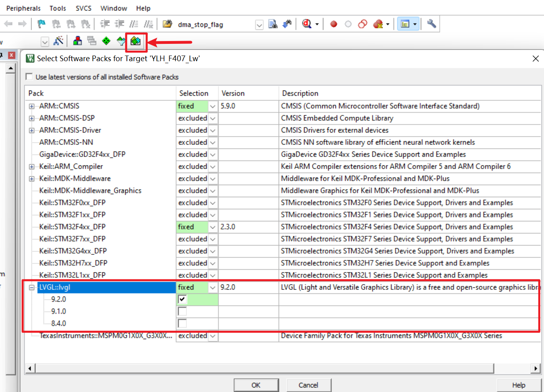Expand the ARM::CMSIS pack tree node
The image size is (544, 392).
(31, 106)
